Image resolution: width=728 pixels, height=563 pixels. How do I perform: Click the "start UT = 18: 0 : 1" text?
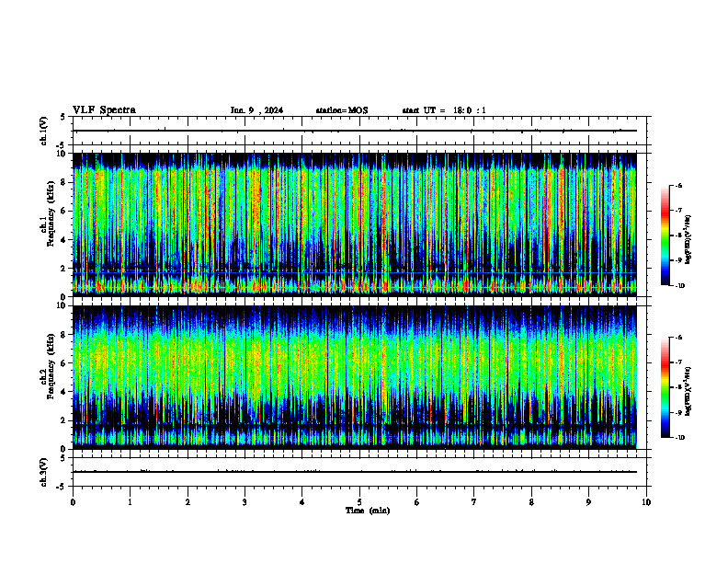444,110
